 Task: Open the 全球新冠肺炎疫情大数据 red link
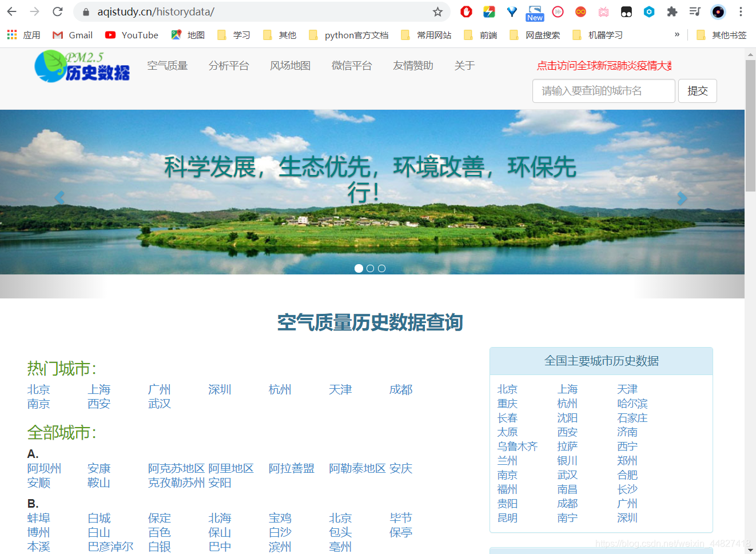[603, 66]
